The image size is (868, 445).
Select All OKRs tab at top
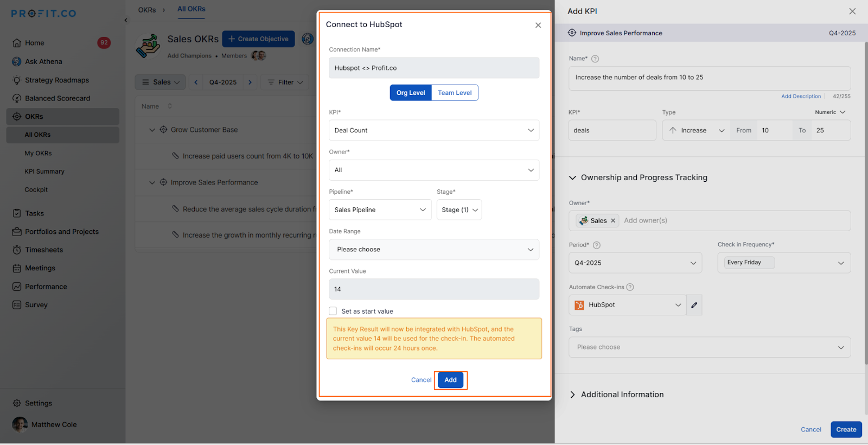point(192,9)
